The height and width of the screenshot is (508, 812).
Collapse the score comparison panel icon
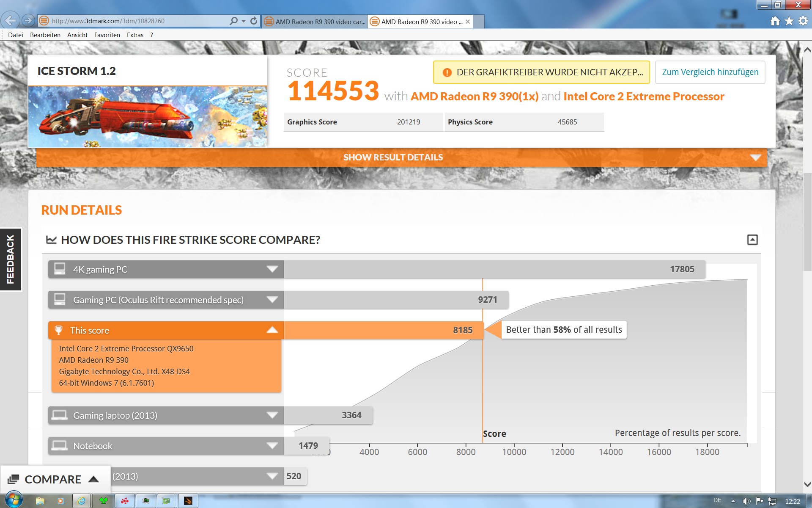[x=752, y=240]
